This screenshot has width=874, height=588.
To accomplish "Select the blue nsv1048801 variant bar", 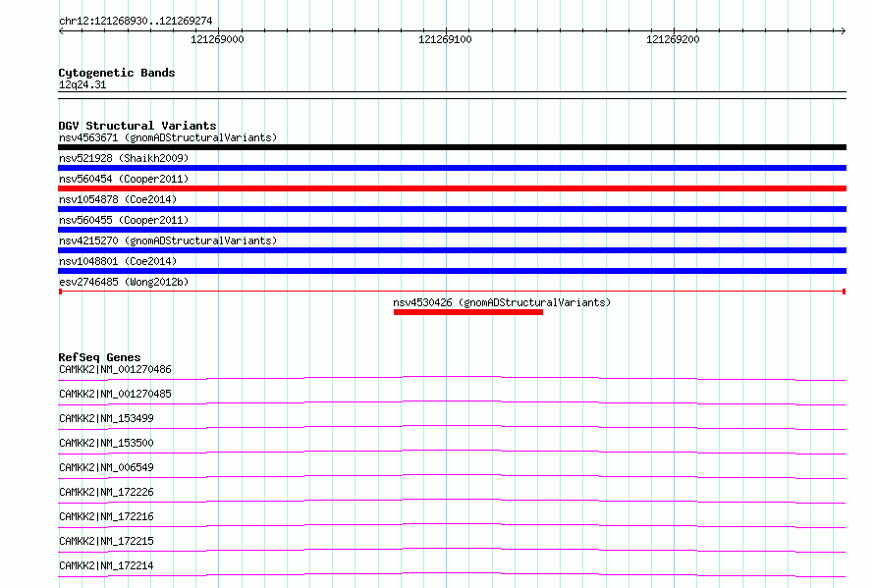I will click(x=452, y=271).
